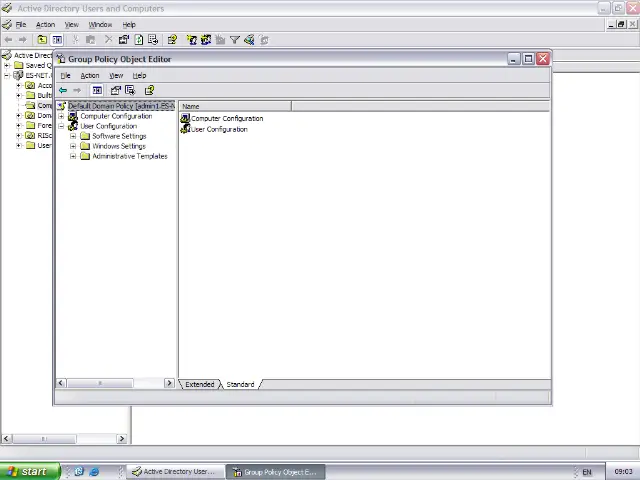Select Administrative Templates in policy tree

130,156
